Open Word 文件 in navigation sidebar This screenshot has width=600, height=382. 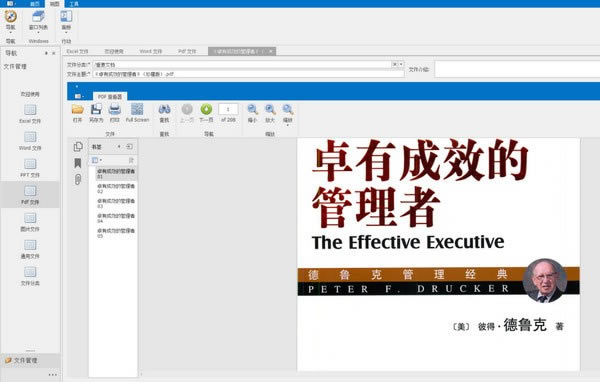[30, 141]
